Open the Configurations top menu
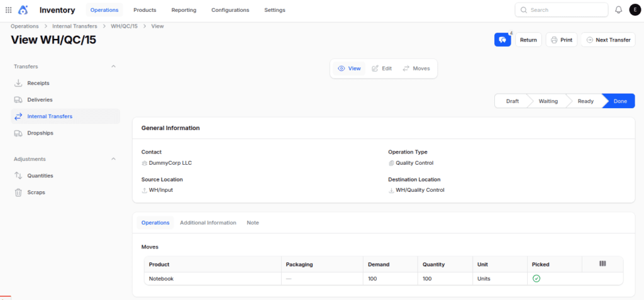The width and height of the screenshot is (644, 300). click(x=230, y=10)
